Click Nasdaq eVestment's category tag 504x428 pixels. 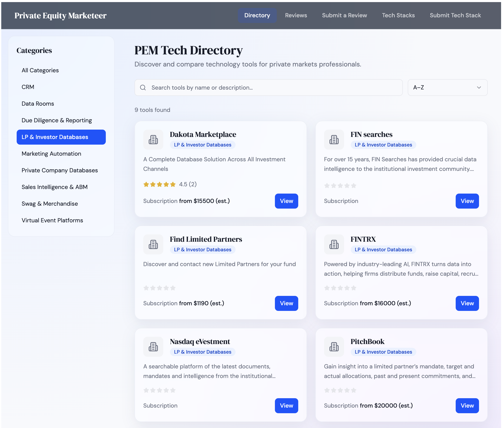coord(202,352)
